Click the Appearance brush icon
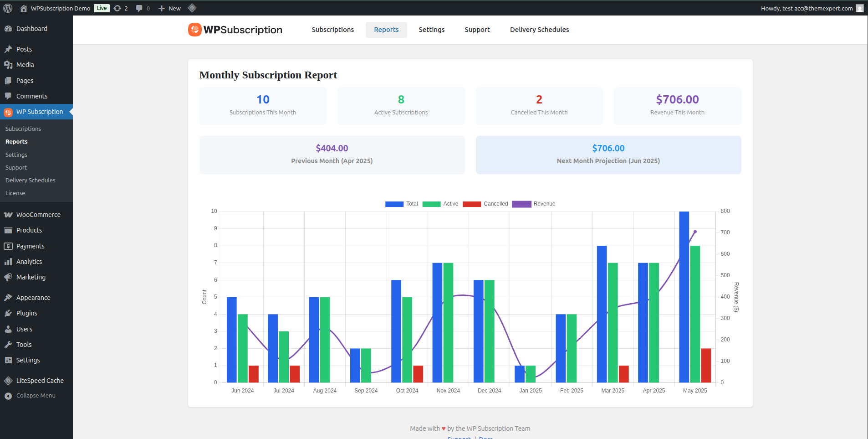Image resolution: width=868 pixels, height=439 pixels. point(8,298)
